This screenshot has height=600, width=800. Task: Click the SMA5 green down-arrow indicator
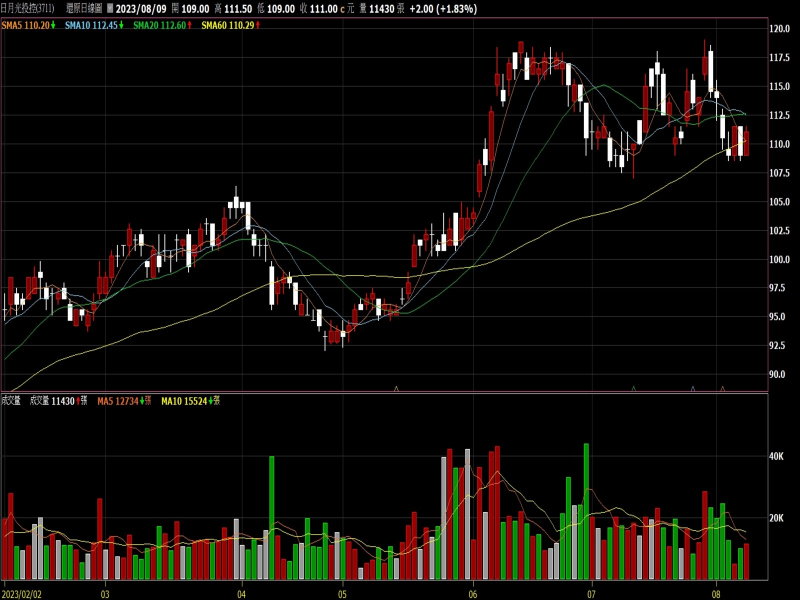(53, 25)
